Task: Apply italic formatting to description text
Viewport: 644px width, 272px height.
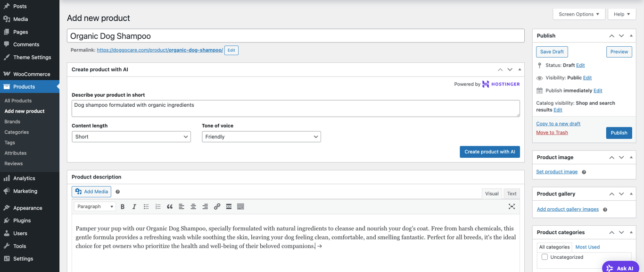Action: (134, 206)
